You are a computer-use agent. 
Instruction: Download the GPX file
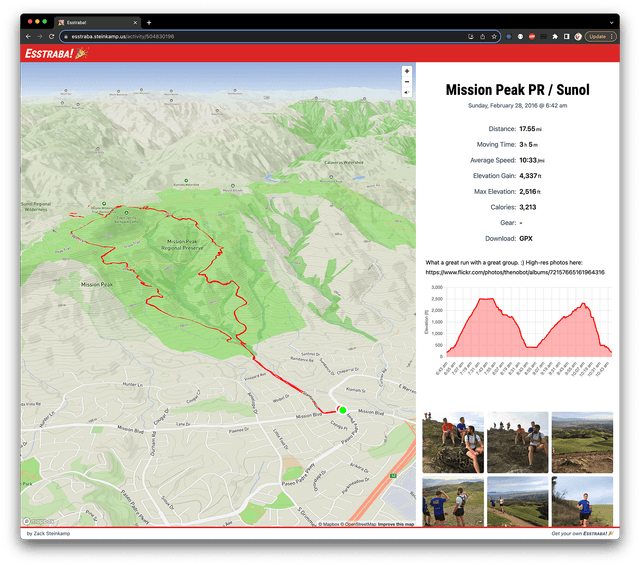526,239
